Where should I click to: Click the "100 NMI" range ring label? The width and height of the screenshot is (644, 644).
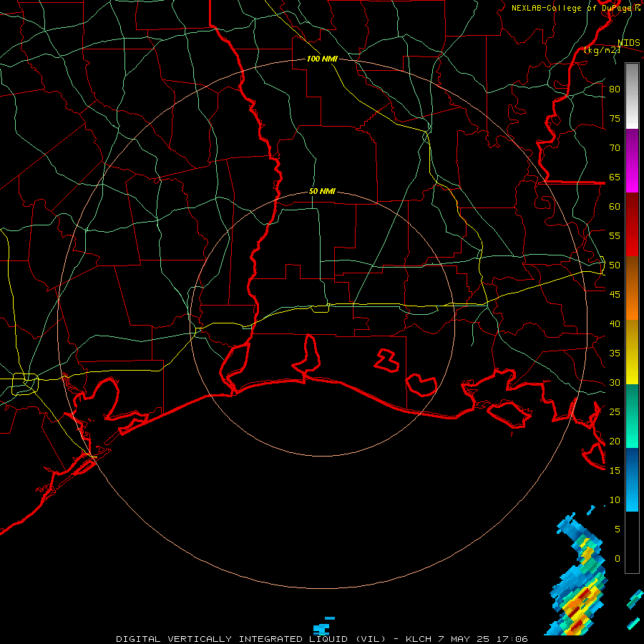coord(322,59)
